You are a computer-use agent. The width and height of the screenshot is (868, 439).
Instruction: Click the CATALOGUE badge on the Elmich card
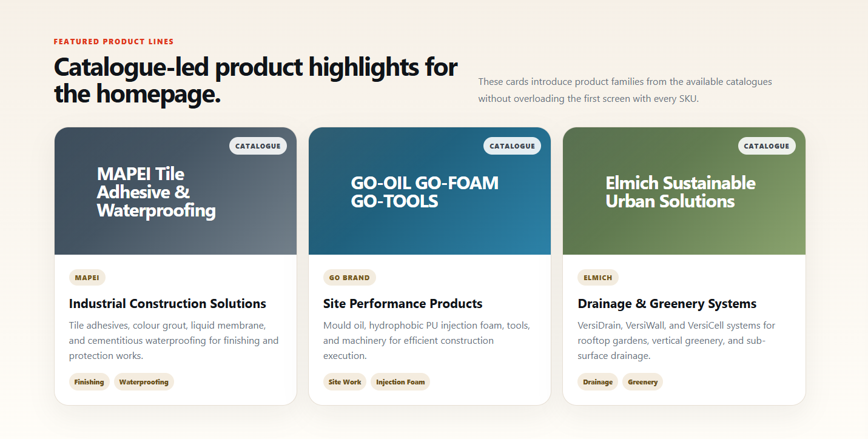(x=767, y=146)
